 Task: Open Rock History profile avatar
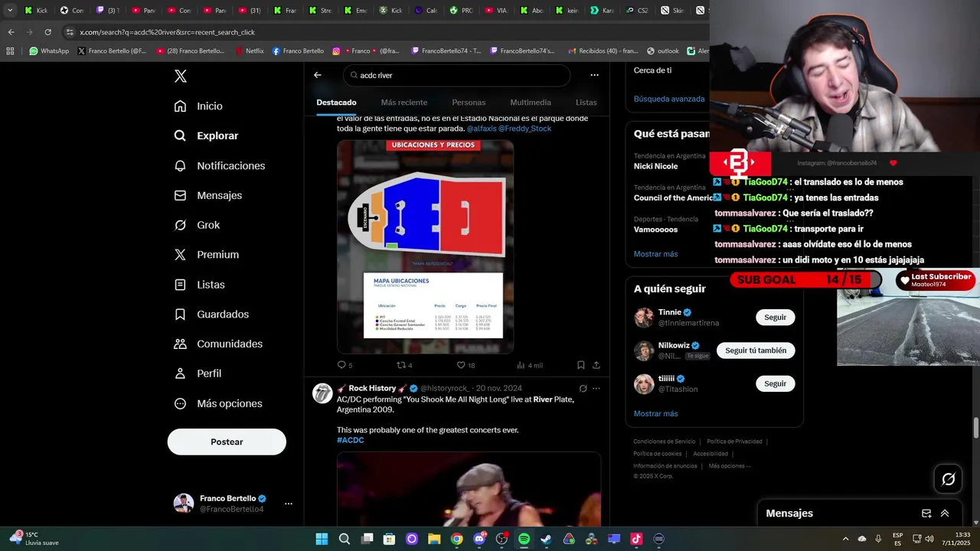tap(322, 393)
